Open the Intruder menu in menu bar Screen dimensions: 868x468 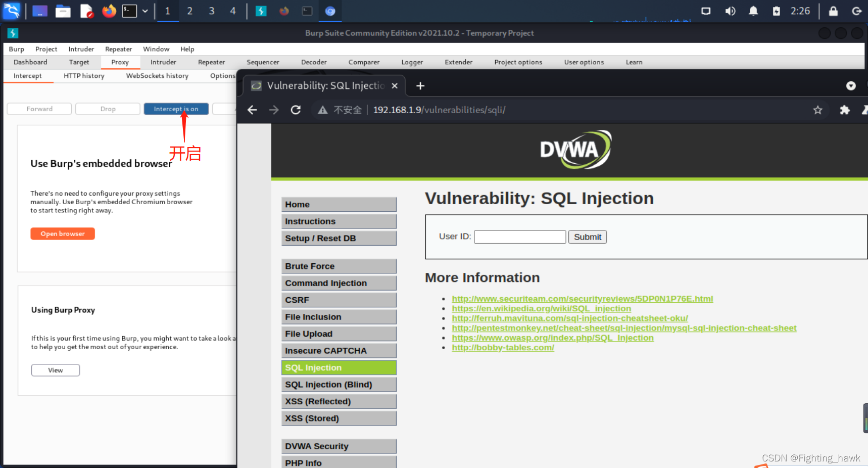point(81,49)
